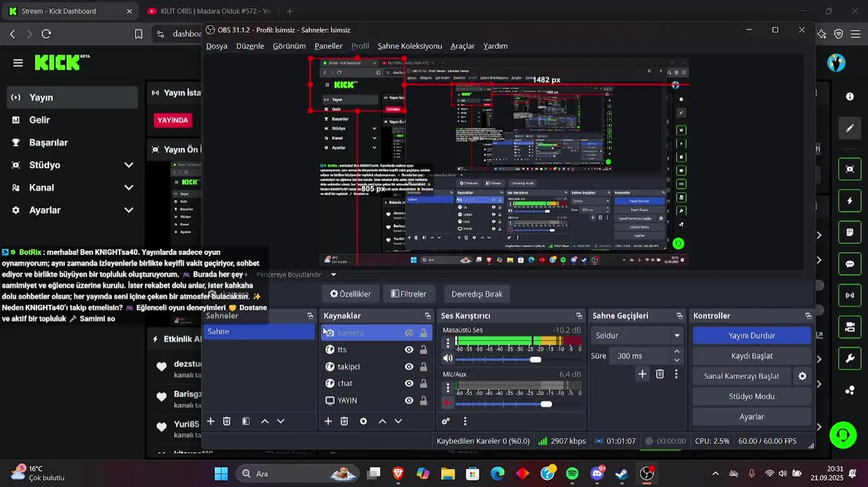Hide the chat source
Screen dimensions: 868x487
click(409, 384)
